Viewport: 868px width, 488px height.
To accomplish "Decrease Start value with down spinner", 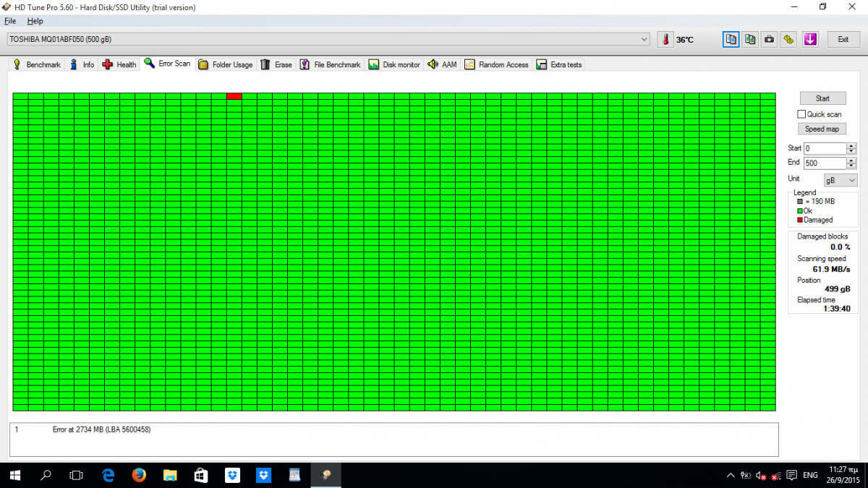I will (851, 151).
